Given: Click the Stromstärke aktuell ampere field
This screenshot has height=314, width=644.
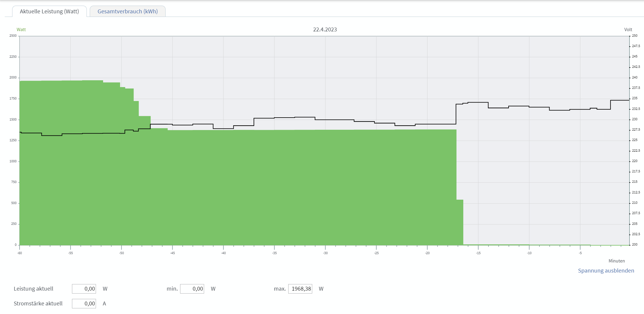Looking at the screenshot, I should click(84, 304).
